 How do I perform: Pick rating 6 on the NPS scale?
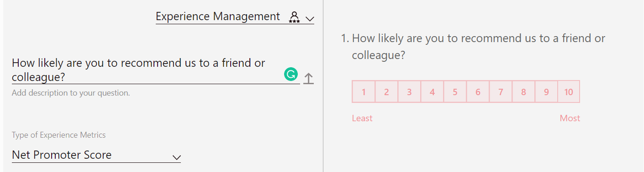pyautogui.click(x=478, y=91)
